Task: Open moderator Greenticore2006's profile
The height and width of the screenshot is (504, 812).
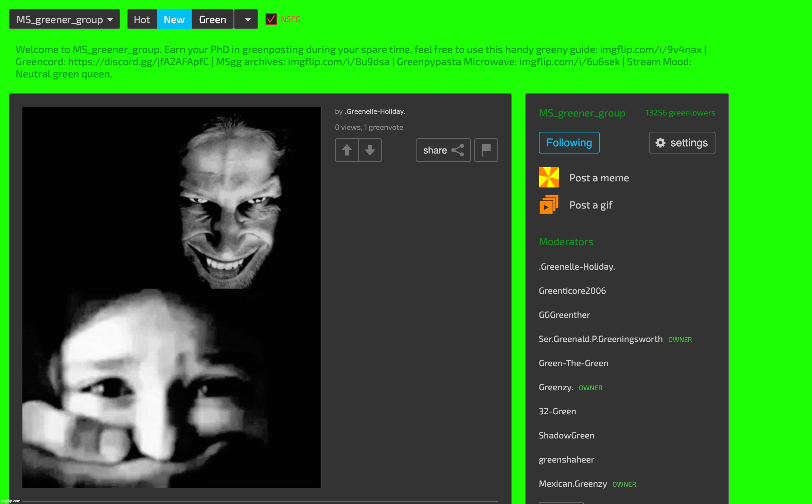Action: coord(572,291)
